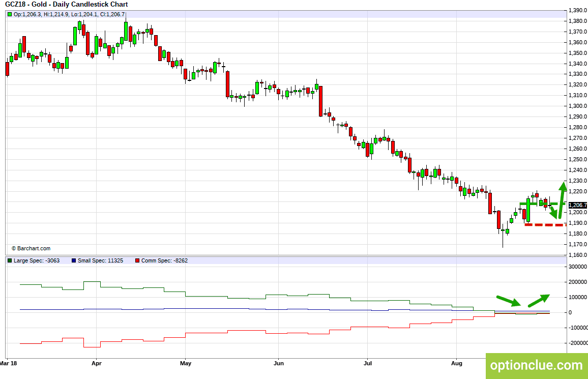This screenshot has height=379, width=588.
Task: Click the 'Jun' date axis label
Action: pyautogui.click(x=279, y=363)
